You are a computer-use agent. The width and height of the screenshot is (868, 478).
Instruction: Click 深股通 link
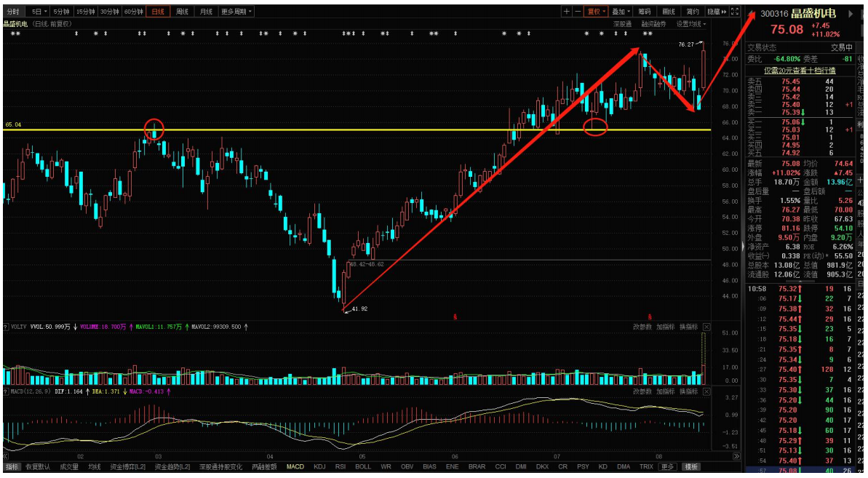click(622, 24)
